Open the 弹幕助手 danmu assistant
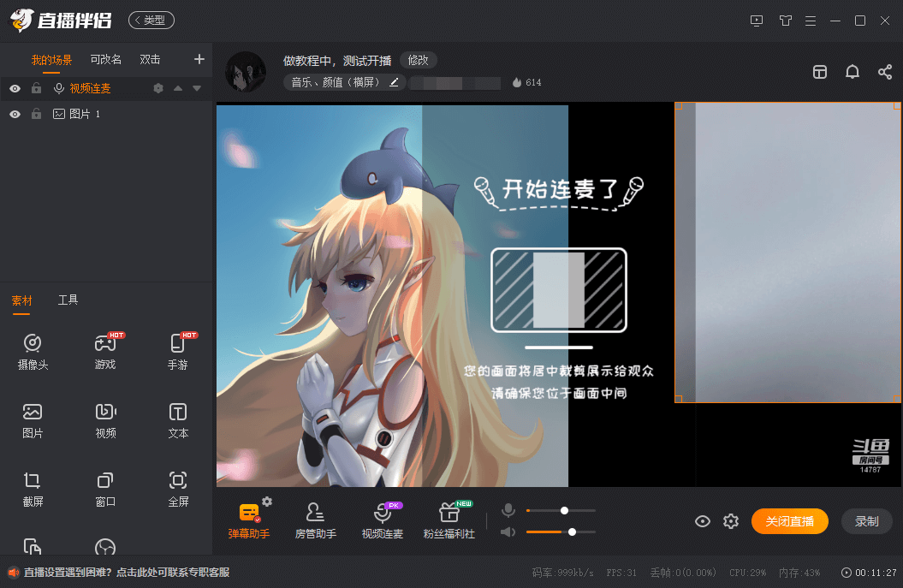903x588 pixels. coord(251,518)
